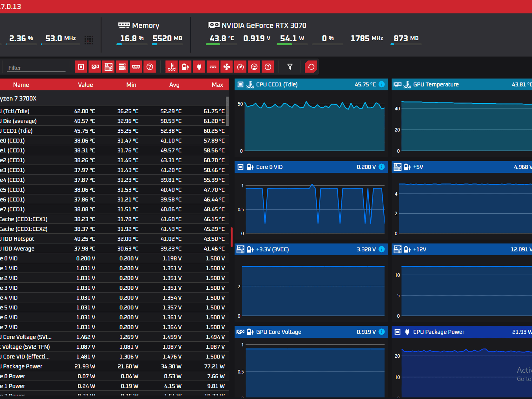Click the Core 0 VID graph plot

(315, 209)
